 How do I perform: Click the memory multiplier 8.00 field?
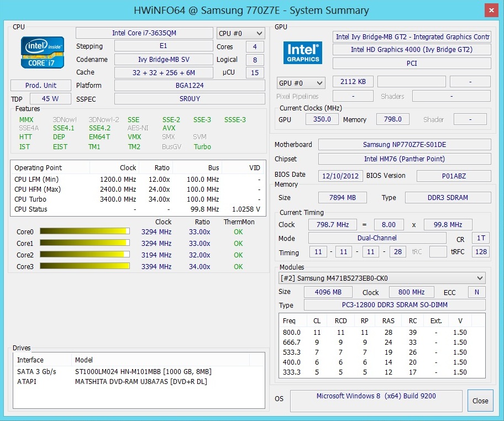pos(389,225)
